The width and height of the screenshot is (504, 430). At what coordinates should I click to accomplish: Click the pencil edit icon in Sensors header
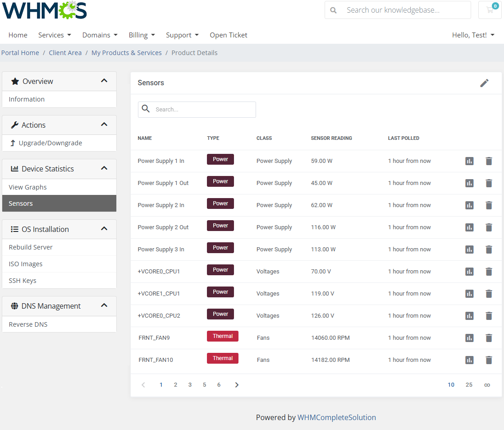(x=484, y=83)
